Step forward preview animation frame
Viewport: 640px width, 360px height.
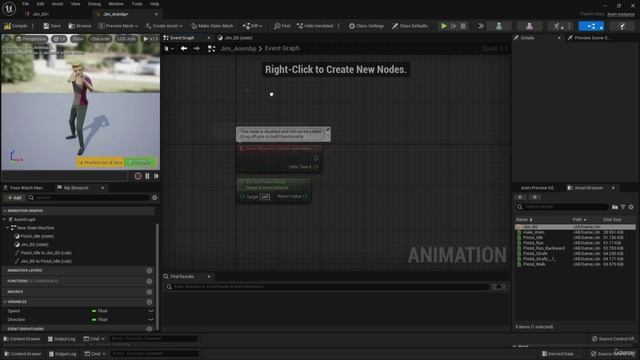(156, 176)
